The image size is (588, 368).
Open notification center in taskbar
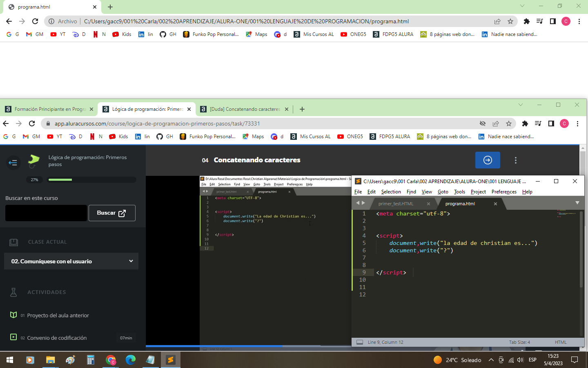coord(575,360)
